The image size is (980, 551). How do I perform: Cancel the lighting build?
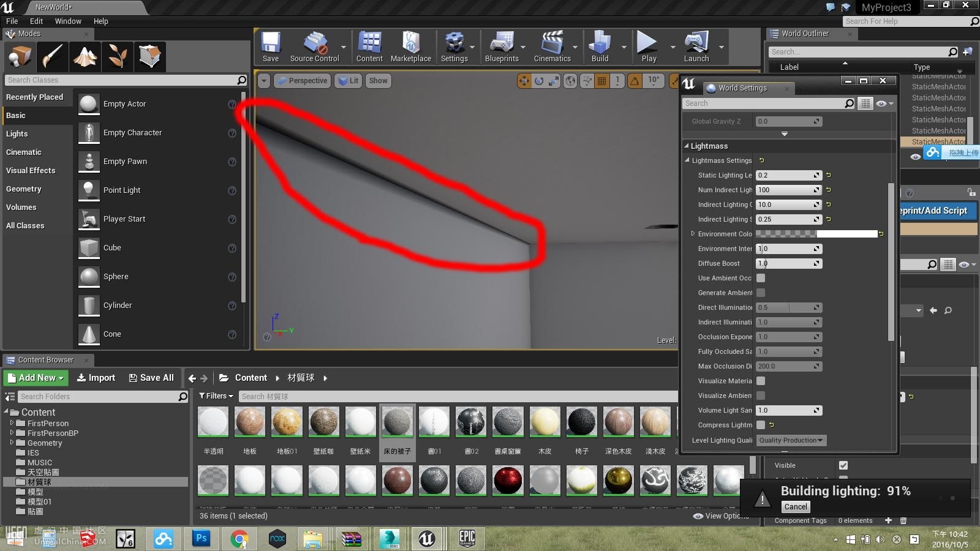[796, 507]
